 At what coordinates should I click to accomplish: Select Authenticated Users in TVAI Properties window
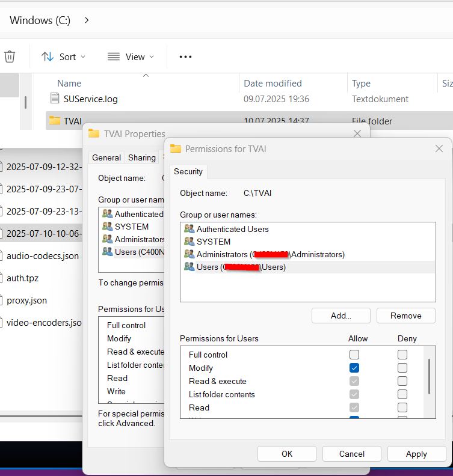[x=133, y=214]
